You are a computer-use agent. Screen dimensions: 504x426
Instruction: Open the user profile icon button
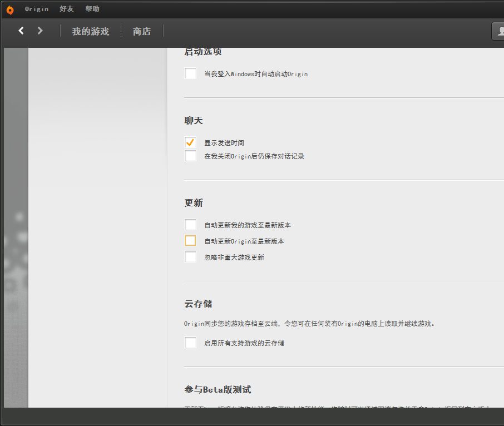coord(498,31)
